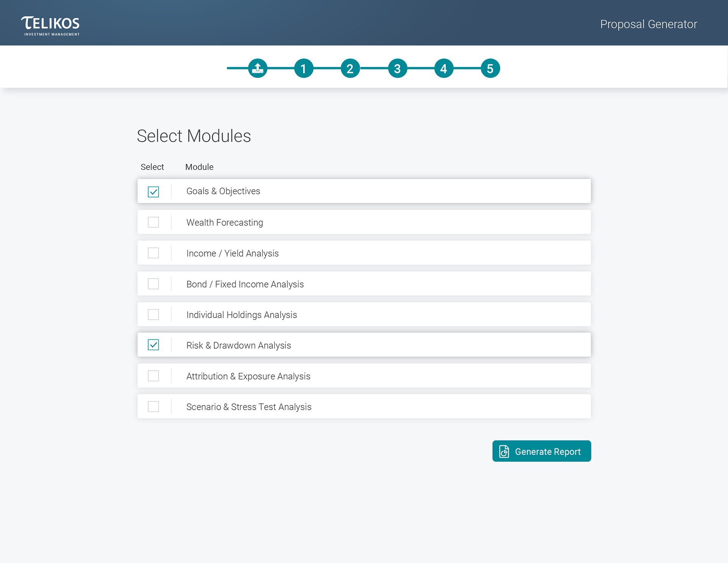The width and height of the screenshot is (728, 563).
Task: Select step 3 circle in wizard
Action: 397,68
